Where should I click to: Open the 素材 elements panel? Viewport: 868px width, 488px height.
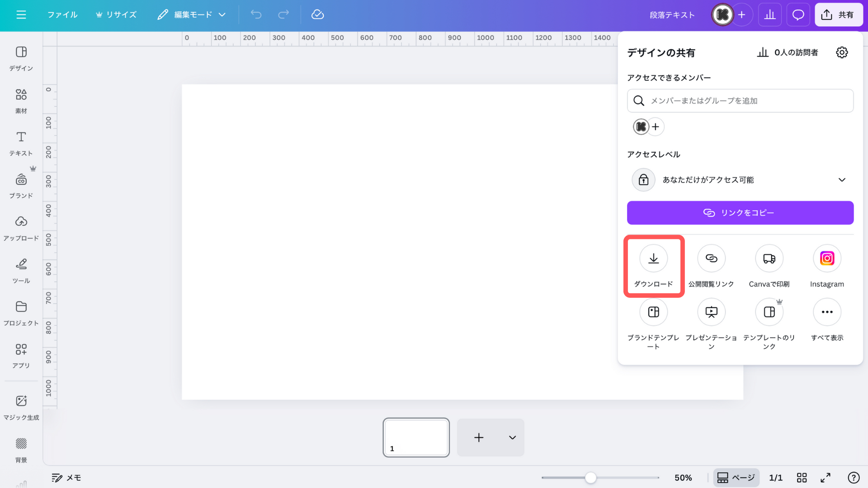pyautogui.click(x=21, y=101)
